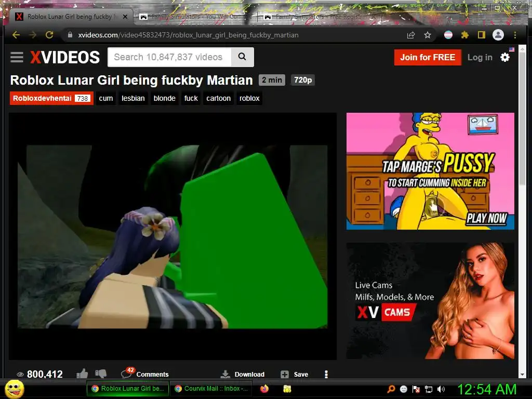Open the Chrome three-dot menu

(x=515, y=35)
